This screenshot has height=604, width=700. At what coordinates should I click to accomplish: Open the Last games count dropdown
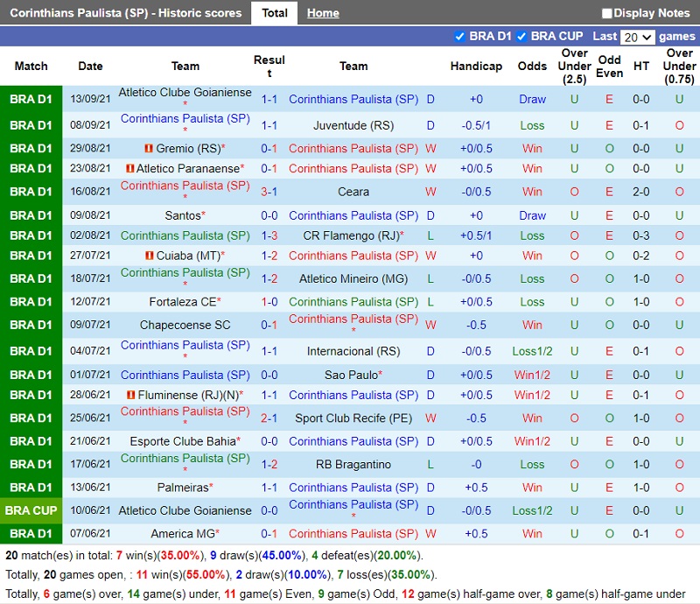pyautogui.click(x=636, y=37)
